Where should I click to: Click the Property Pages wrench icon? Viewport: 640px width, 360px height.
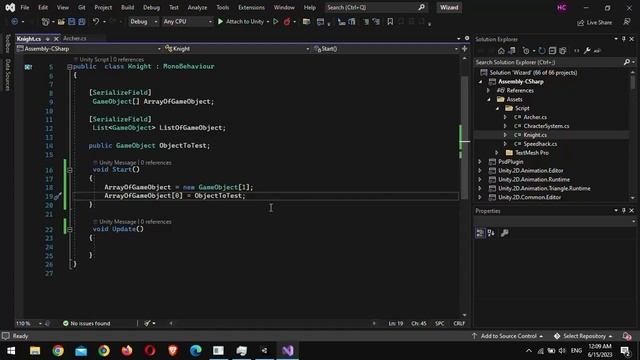(x=504, y=233)
